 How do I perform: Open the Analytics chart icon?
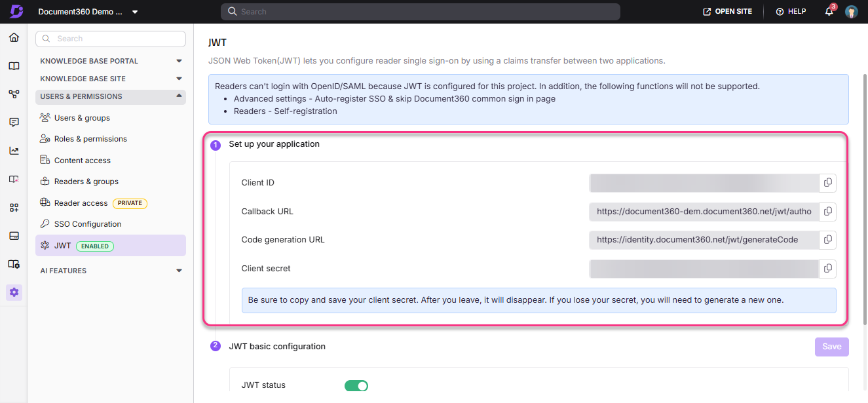click(x=14, y=150)
